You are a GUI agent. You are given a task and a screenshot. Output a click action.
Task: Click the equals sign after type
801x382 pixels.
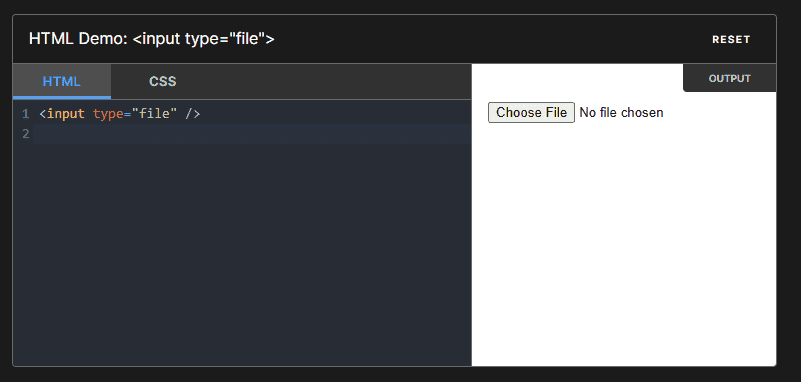click(128, 113)
